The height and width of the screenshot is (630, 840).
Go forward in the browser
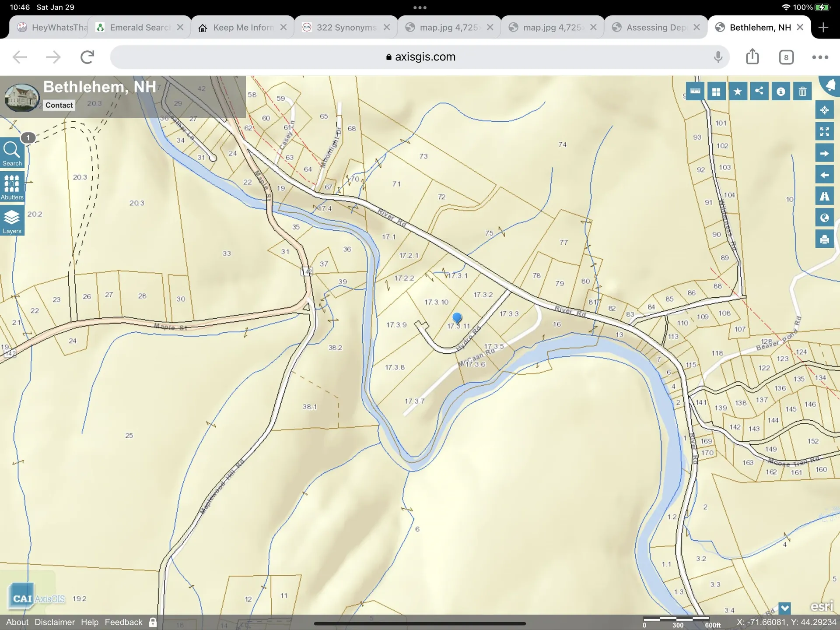[x=53, y=57]
